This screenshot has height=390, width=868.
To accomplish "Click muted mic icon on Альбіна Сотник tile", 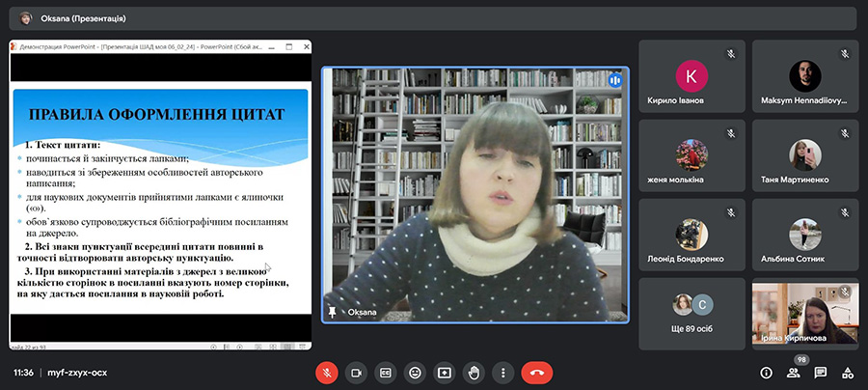I will [x=844, y=212].
